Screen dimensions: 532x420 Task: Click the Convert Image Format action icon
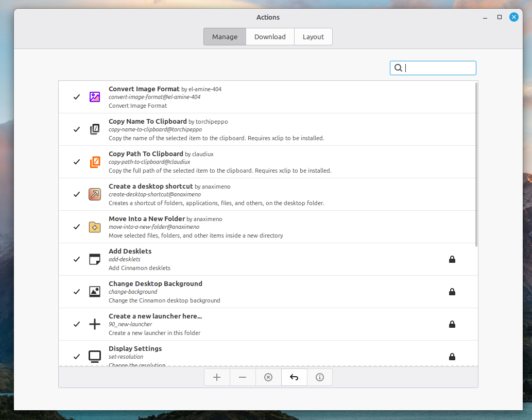94,96
